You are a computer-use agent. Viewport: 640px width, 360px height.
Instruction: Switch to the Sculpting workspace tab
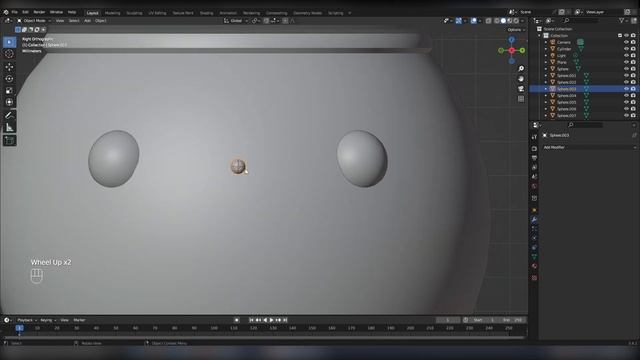134,13
